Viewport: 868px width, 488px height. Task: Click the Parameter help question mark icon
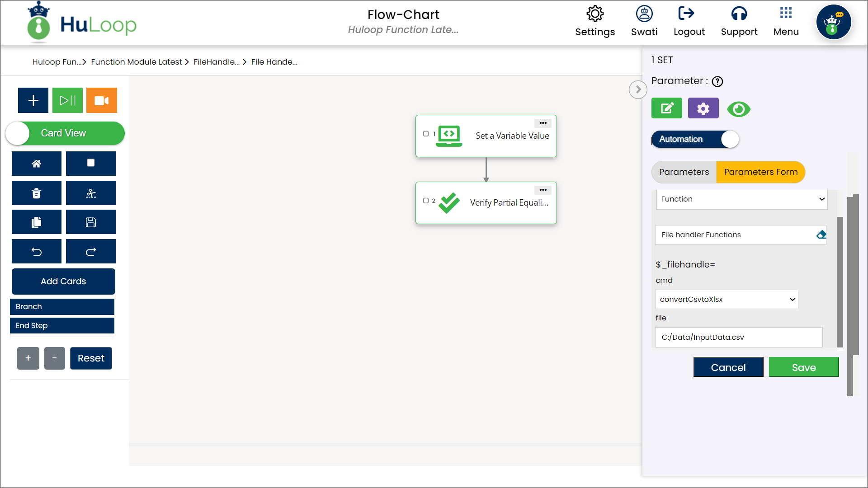717,81
